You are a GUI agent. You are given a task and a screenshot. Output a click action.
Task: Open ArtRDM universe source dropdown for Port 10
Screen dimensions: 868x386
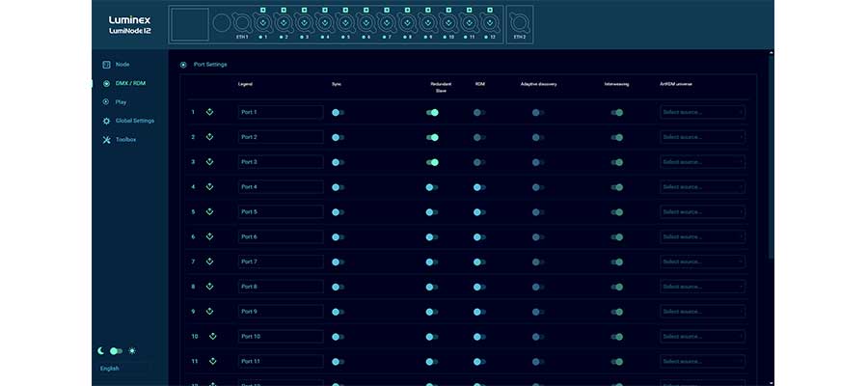(x=702, y=337)
